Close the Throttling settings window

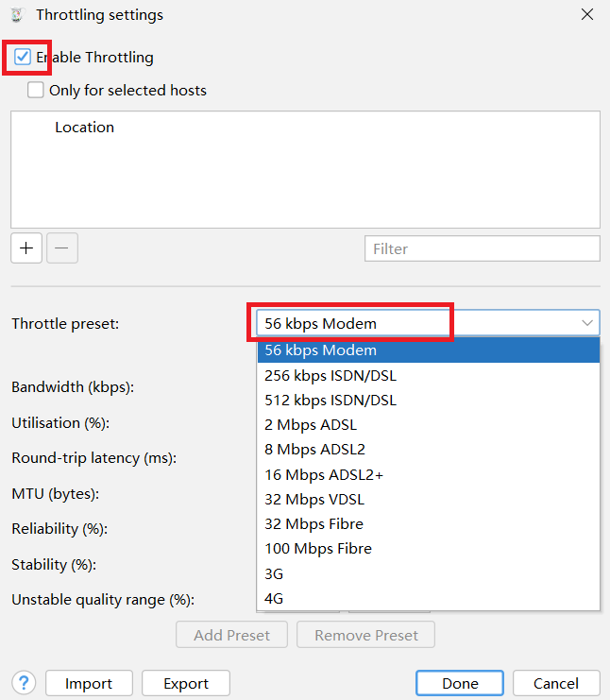click(587, 15)
